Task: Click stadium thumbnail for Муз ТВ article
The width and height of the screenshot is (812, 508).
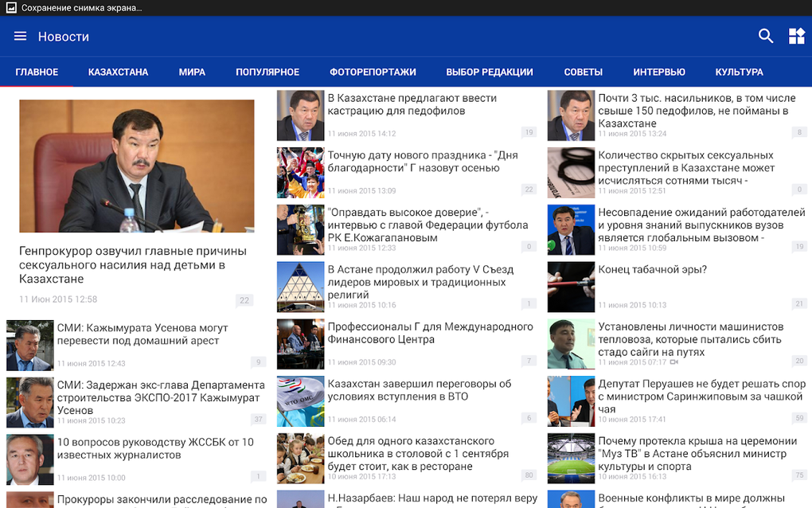Action: point(572,459)
